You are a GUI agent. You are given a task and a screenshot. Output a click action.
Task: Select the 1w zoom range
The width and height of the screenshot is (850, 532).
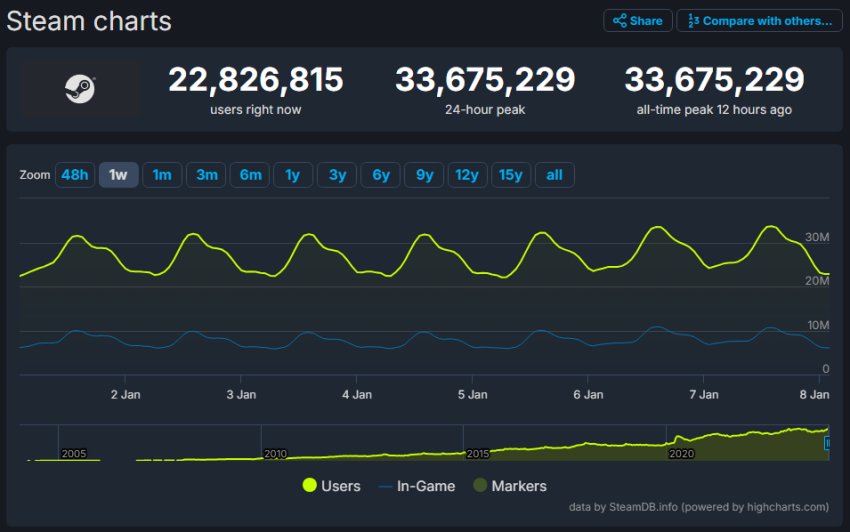click(118, 175)
